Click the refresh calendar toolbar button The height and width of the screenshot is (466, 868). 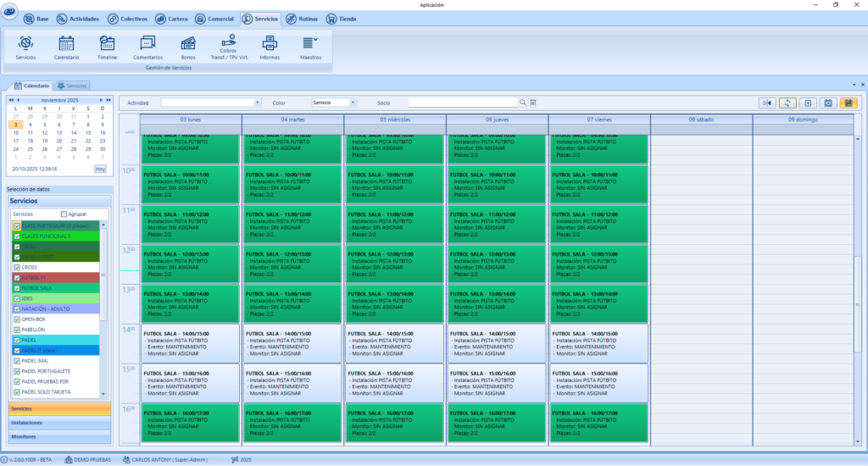(x=787, y=103)
